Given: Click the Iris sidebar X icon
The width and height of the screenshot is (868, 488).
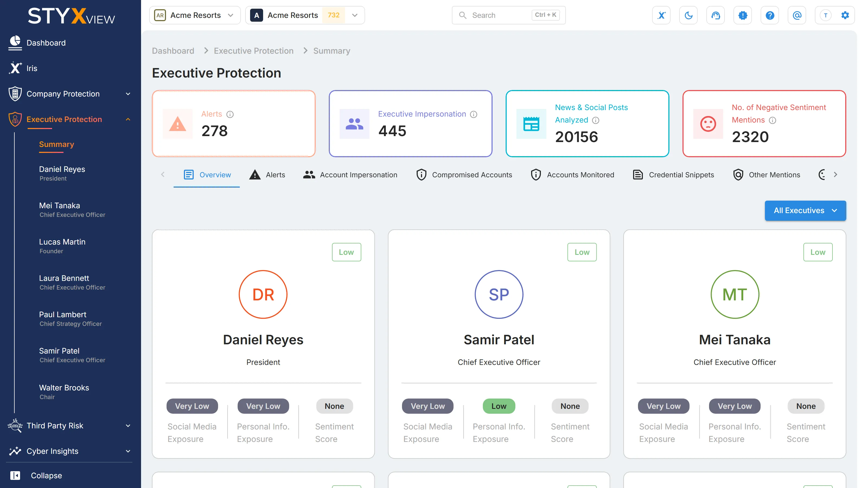Looking at the screenshot, I should click(15, 68).
